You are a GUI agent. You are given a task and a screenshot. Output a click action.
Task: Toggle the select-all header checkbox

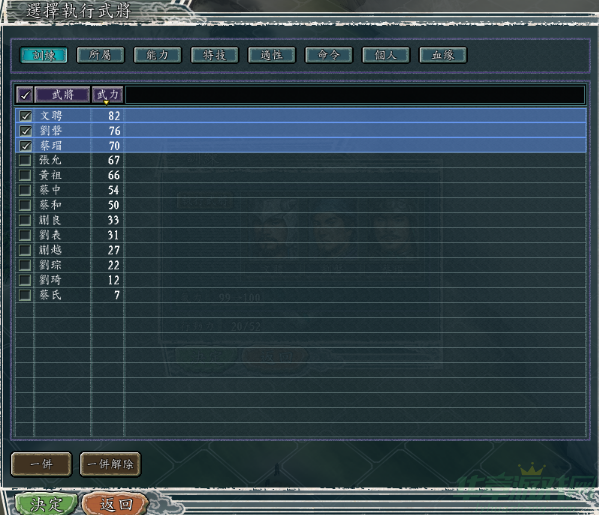25,95
